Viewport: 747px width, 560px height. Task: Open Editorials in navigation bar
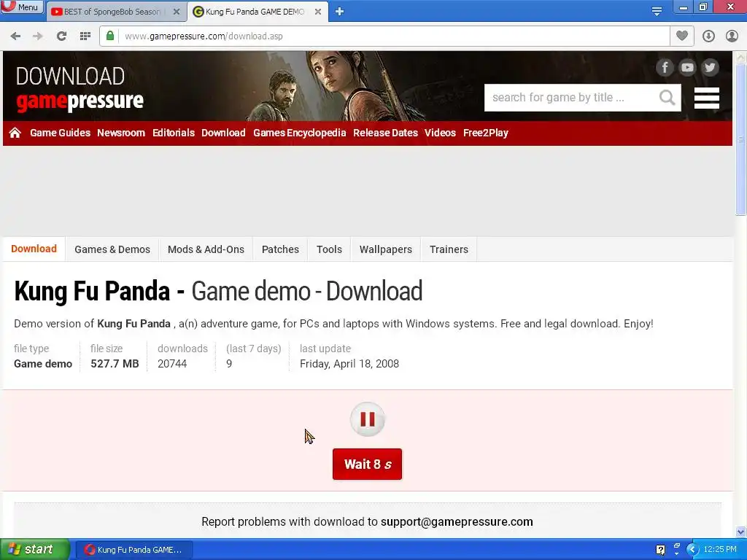click(174, 133)
